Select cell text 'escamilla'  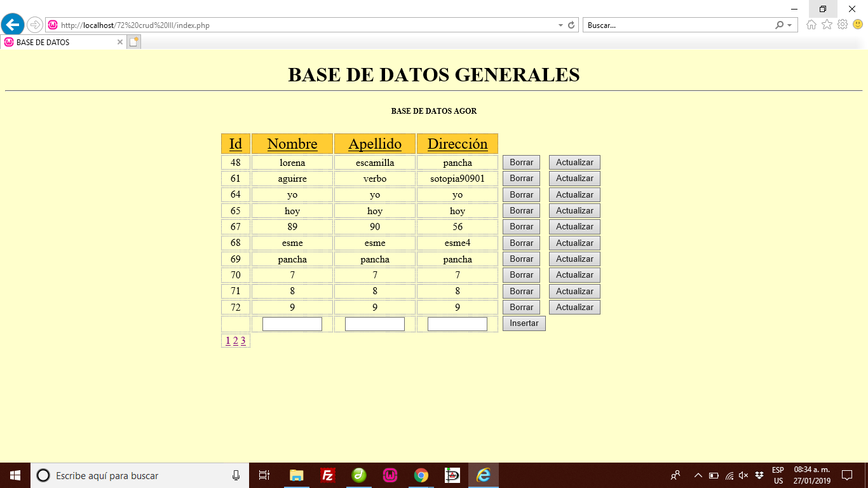(375, 163)
